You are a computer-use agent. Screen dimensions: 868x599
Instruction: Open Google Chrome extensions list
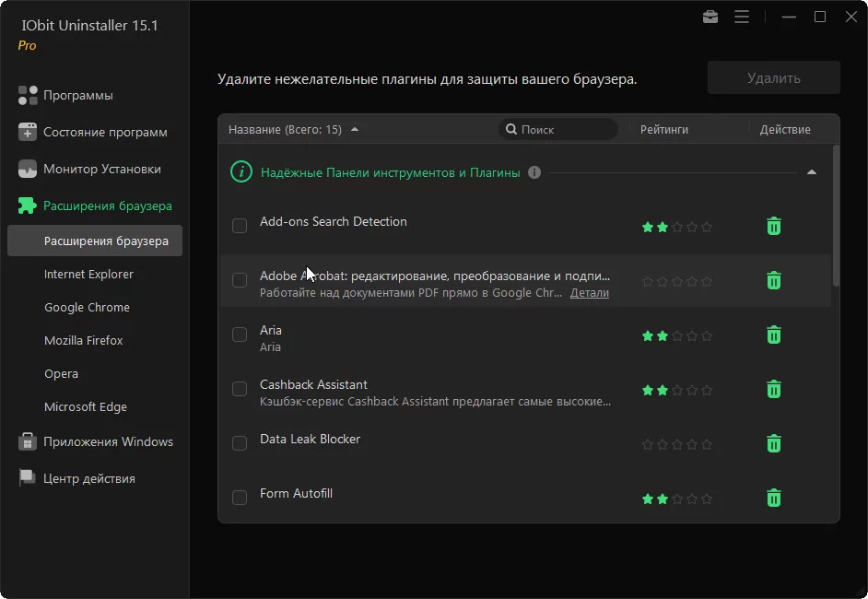[87, 307]
